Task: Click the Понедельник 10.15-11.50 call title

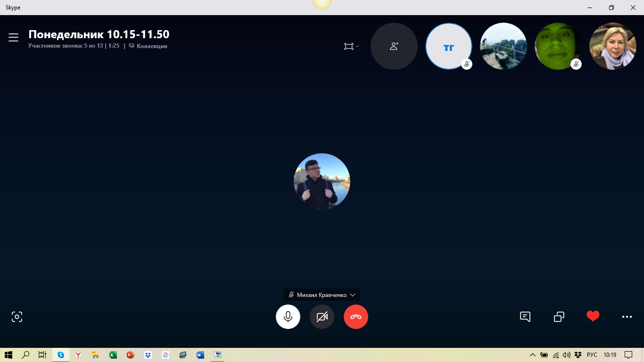Action: [99, 34]
